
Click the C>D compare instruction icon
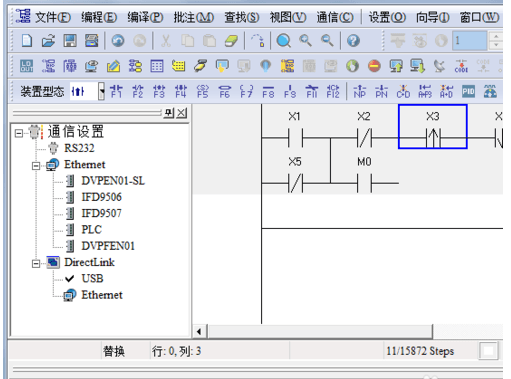[403, 91]
